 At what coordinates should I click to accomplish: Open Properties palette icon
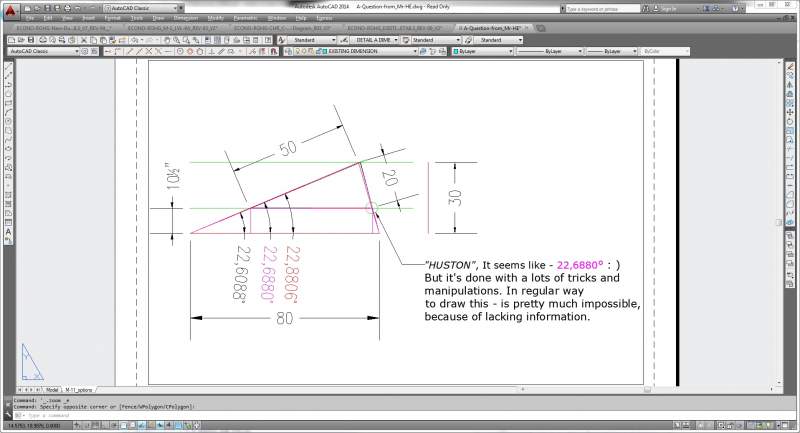pos(207,40)
